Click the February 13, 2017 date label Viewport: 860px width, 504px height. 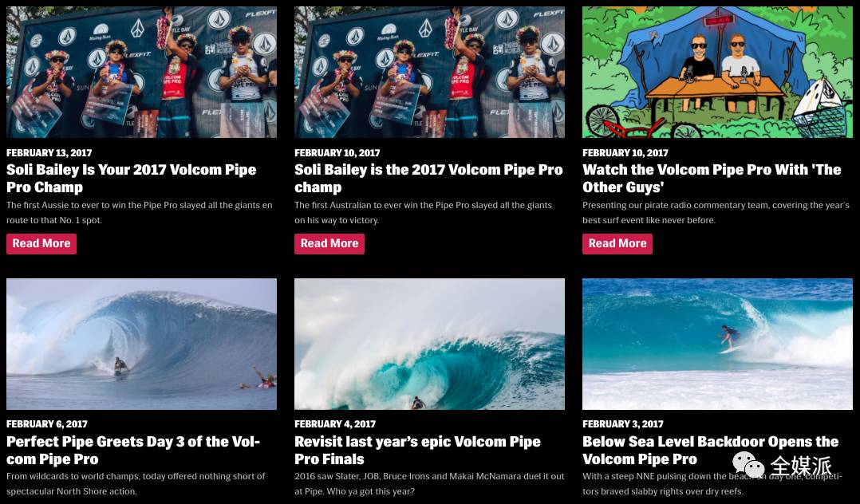[49, 153]
